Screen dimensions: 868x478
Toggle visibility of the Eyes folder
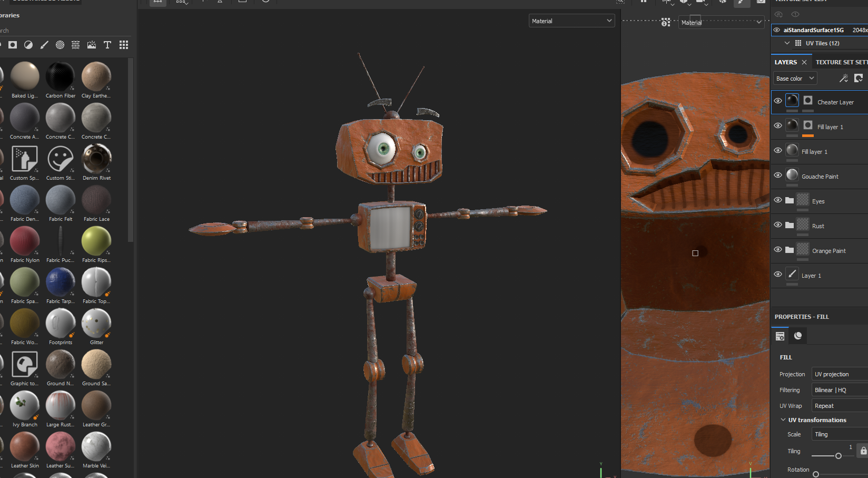tap(778, 200)
